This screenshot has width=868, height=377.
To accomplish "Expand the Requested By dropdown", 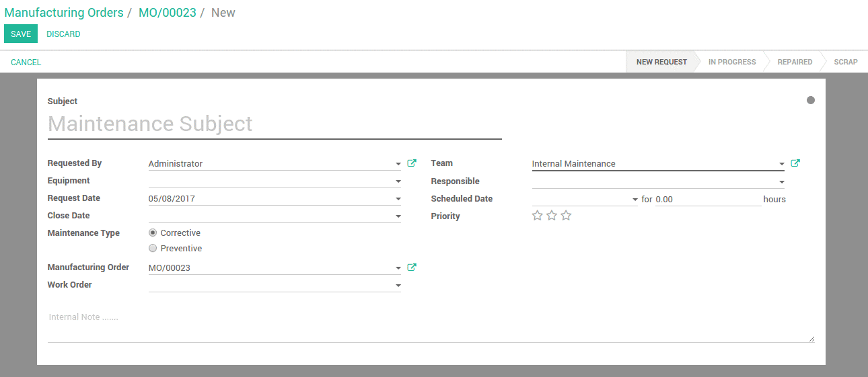I will [398, 164].
